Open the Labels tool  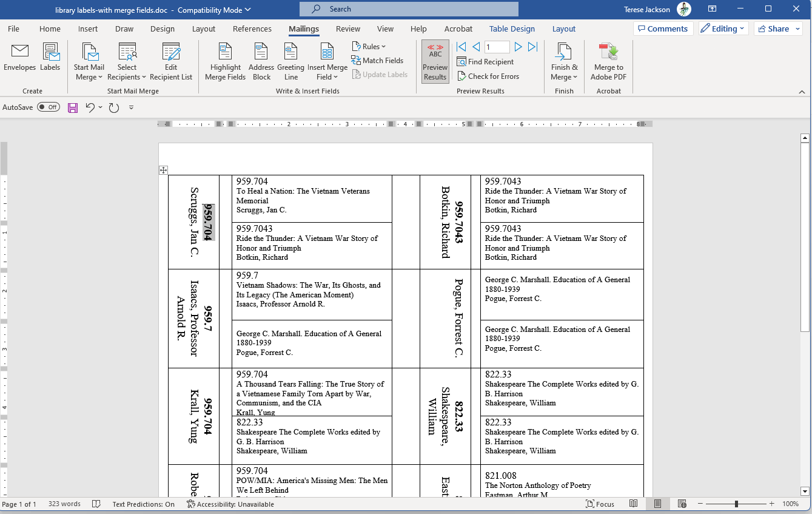pos(50,58)
